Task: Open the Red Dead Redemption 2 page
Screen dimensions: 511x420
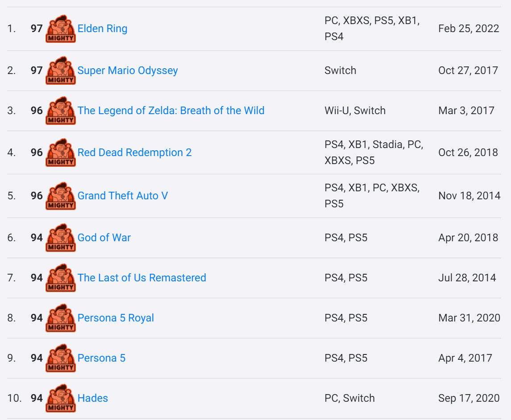Action: tap(134, 152)
